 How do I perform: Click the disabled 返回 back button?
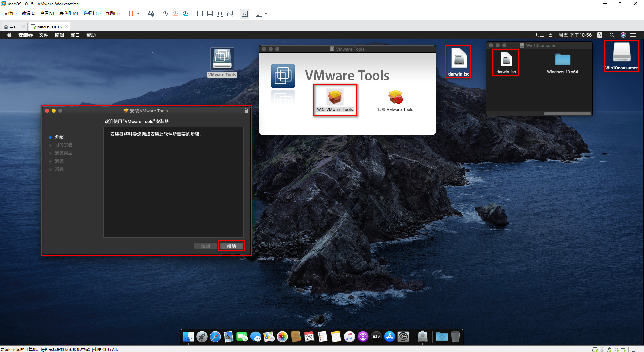coord(205,246)
